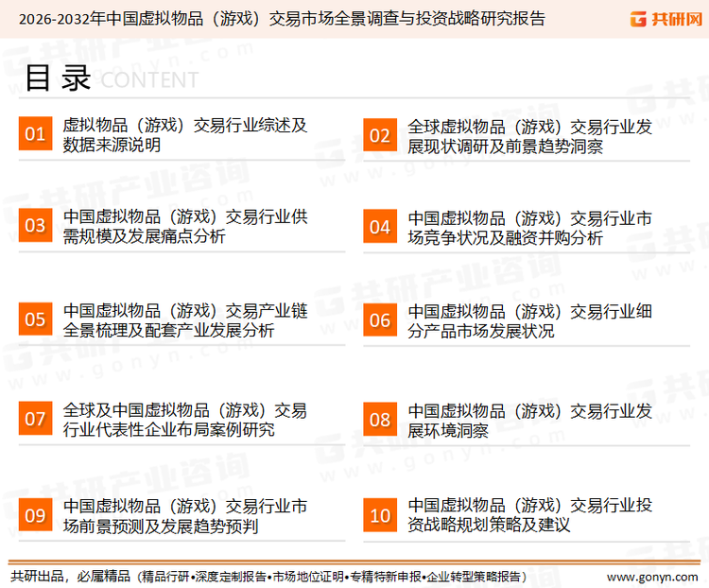Click the orange 01 chapter number box
Image resolution: width=709 pixels, height=588 pixels.
coord(35,133)
